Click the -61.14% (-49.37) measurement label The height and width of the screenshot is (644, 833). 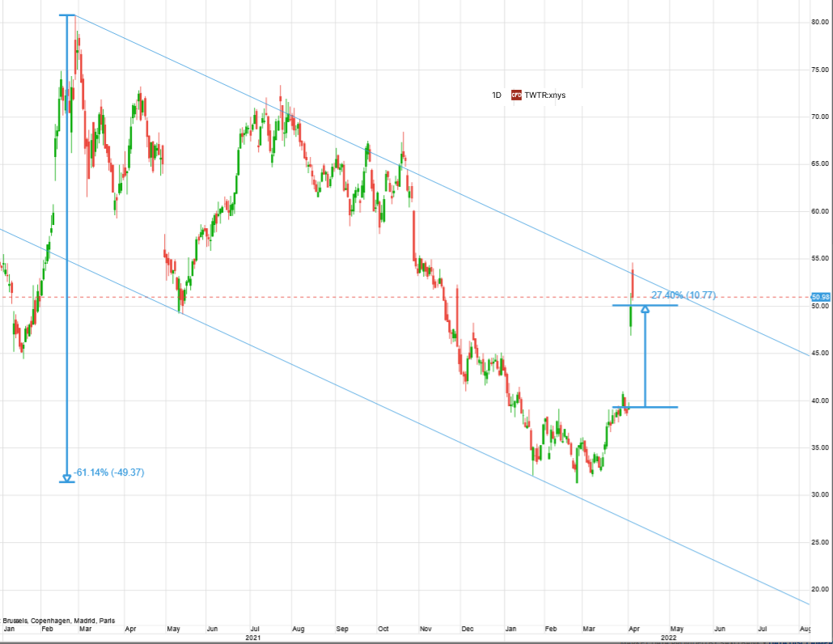click(108, 472)
